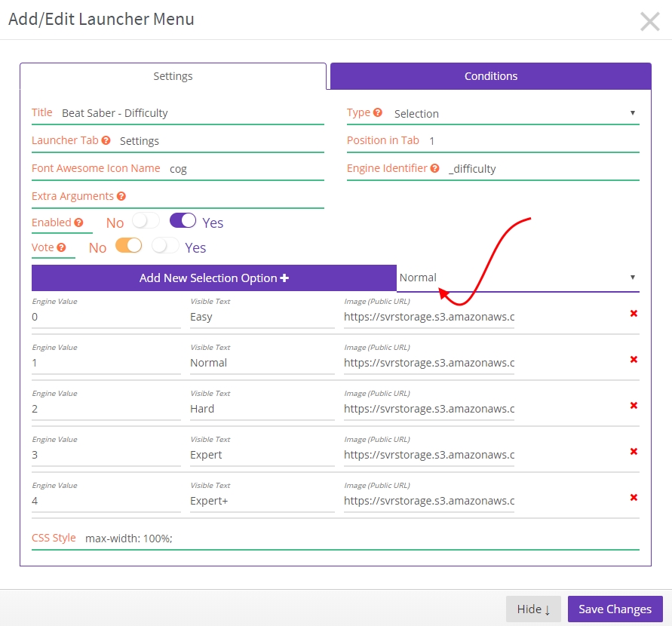Click the help icon beside Launcher Tab
This screenshot has width=672, height=626.
[106, 140]
